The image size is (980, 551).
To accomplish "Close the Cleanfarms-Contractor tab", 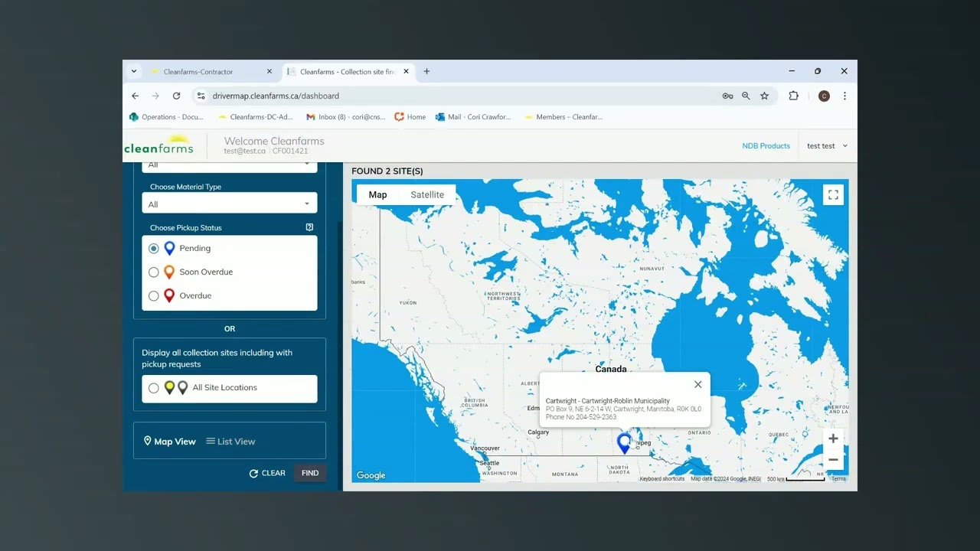I will [x=269, y=71].
